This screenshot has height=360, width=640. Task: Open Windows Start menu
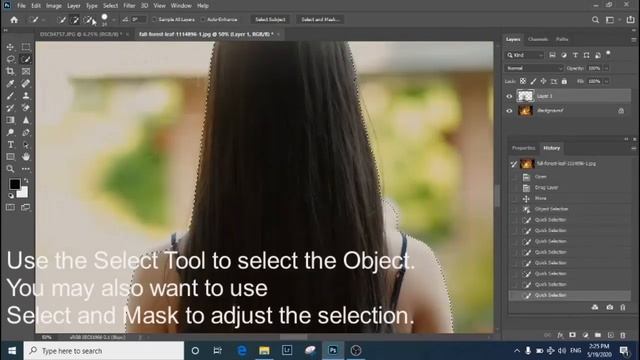12,351
